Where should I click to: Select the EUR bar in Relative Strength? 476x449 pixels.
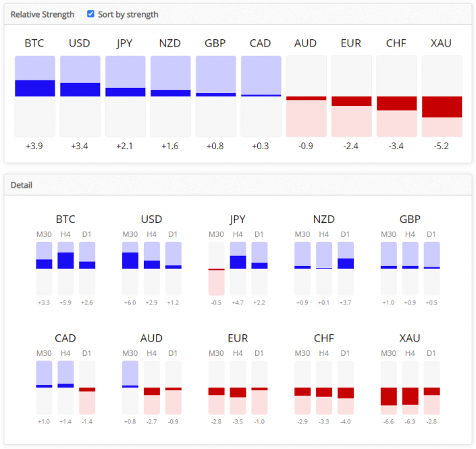coord(351,96)
